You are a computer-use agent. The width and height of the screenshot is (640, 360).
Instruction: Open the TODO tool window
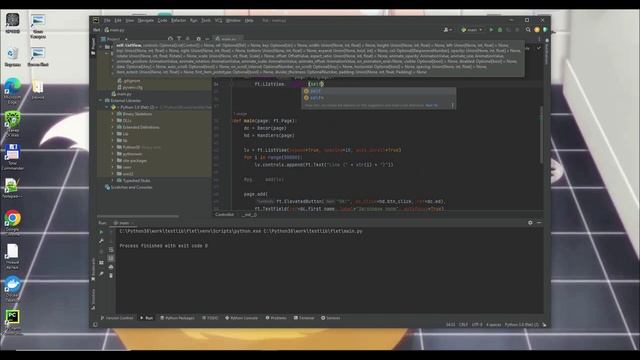pos(210,318)
